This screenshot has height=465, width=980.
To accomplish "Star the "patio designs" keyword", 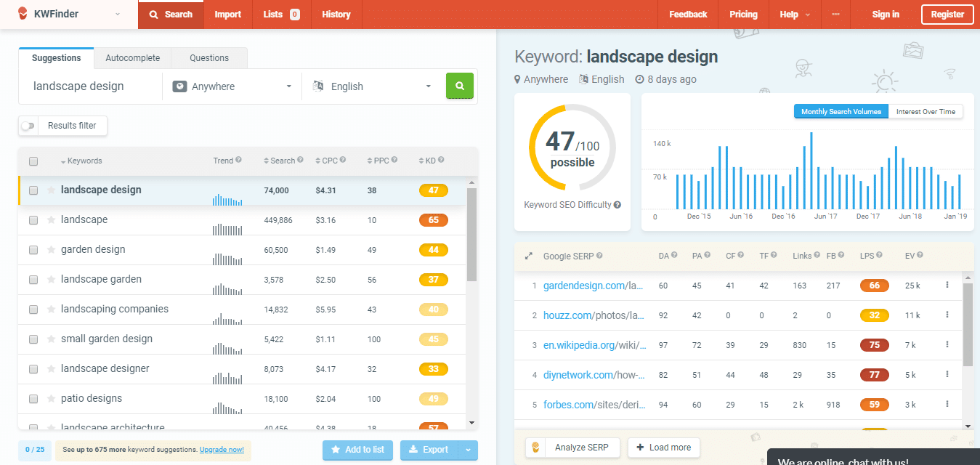I will pyautogui.click(x=51, y=398).
